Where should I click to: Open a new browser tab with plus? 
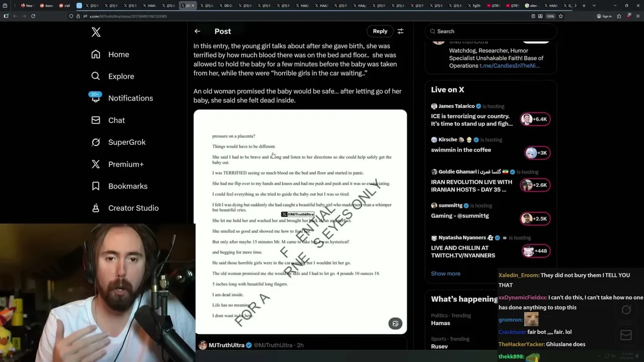click(584, 6)
